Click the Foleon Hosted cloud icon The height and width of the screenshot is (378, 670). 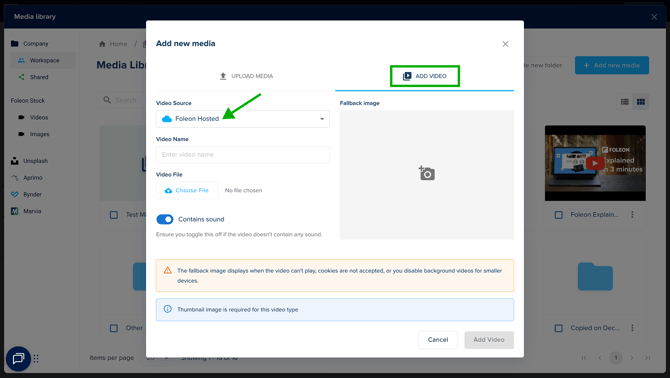(x=167, y=119)
